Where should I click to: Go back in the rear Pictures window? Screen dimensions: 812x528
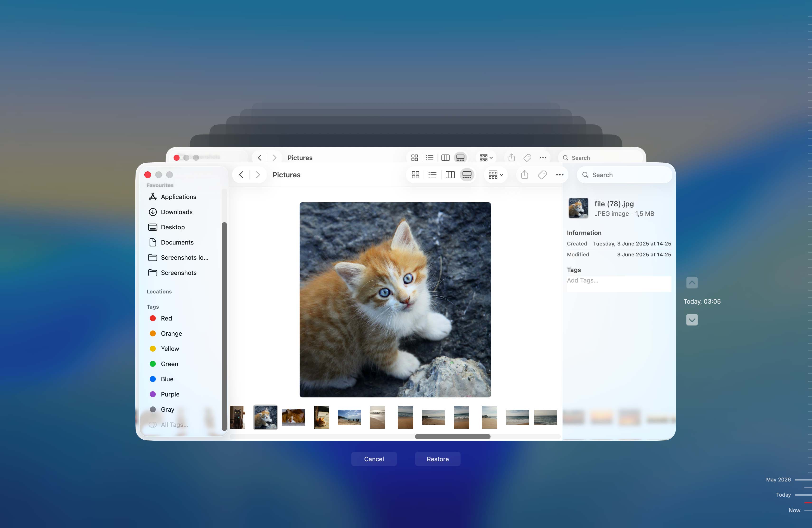(260, 158)
